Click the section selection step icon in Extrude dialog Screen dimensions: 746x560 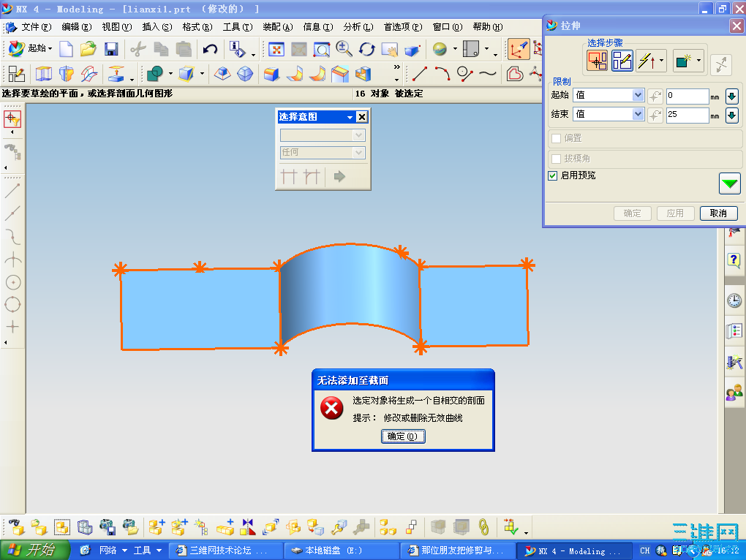pyautogui.click(x=597, y=61)
